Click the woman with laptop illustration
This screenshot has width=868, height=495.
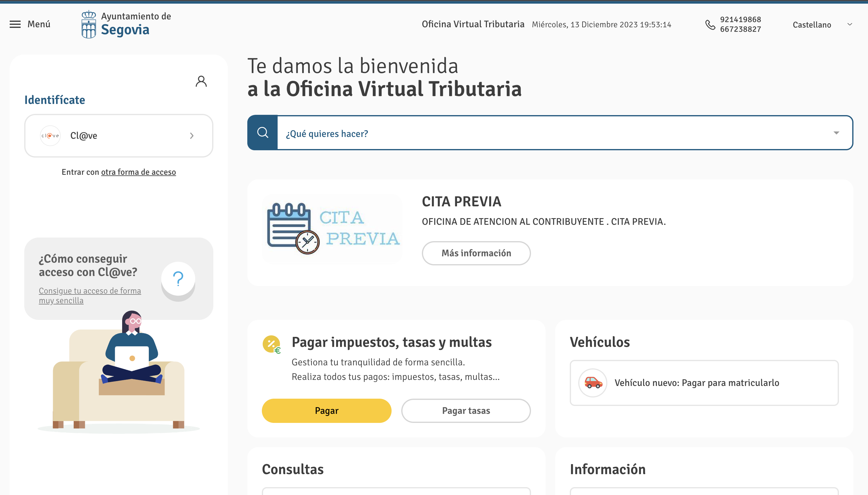coord(119,372)
